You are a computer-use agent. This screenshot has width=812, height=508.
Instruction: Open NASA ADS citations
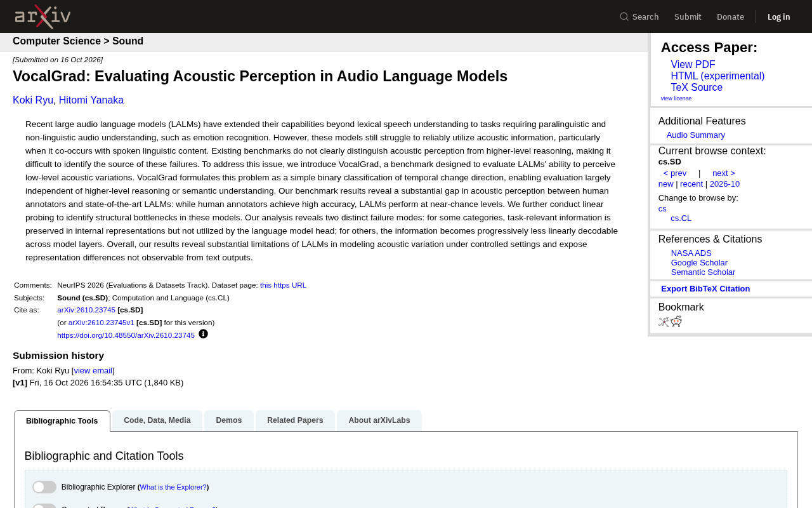point(691,253)
